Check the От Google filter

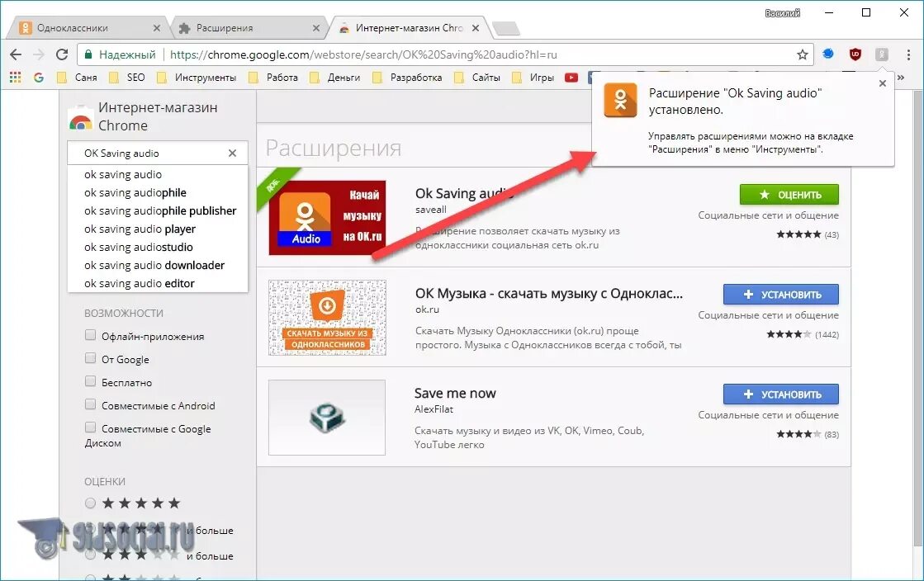(90, 358)
